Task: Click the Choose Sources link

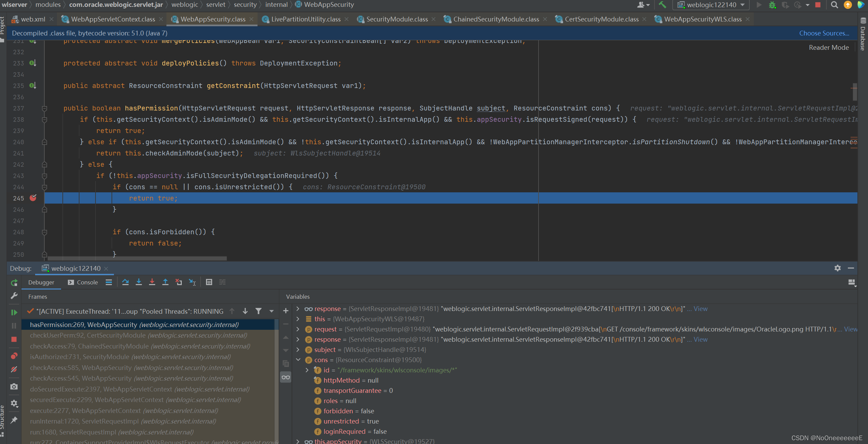Action: pyautogui.click(x=824, y=32)
